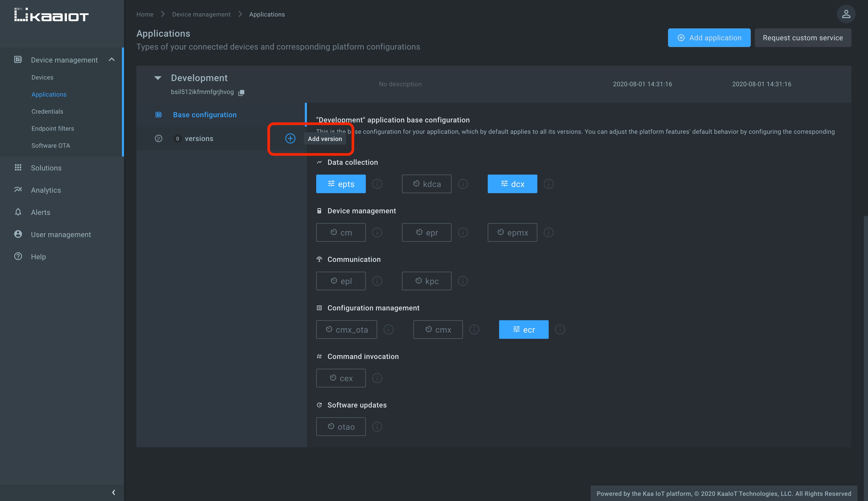Open the cmx configuration button
The image size is (868, 501).
coord(438,329)
